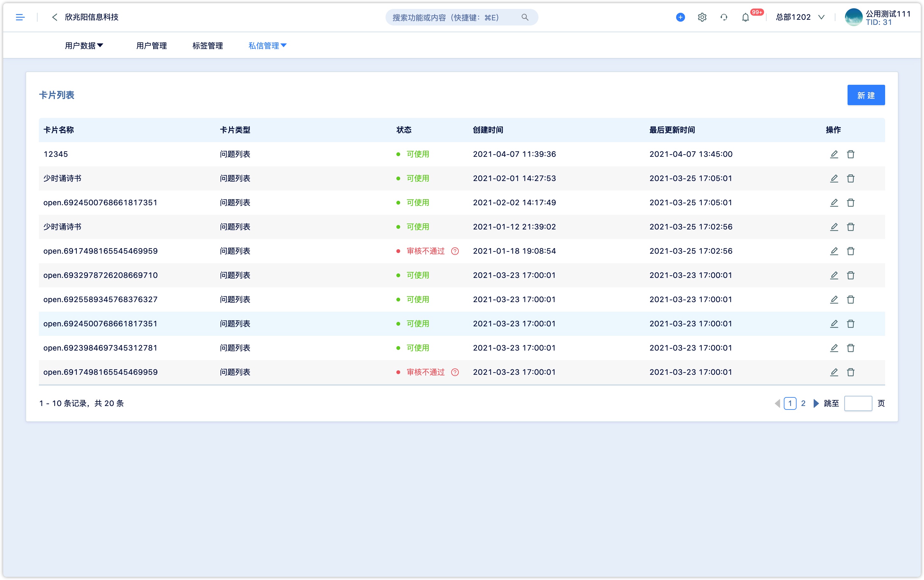Delete the last row's card

851,372
